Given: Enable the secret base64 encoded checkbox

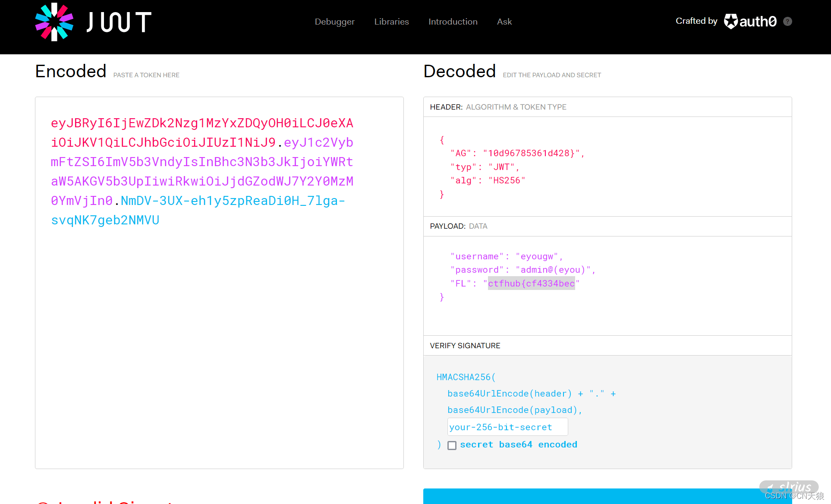Looking at the screenshot, I should coord(452,445).
